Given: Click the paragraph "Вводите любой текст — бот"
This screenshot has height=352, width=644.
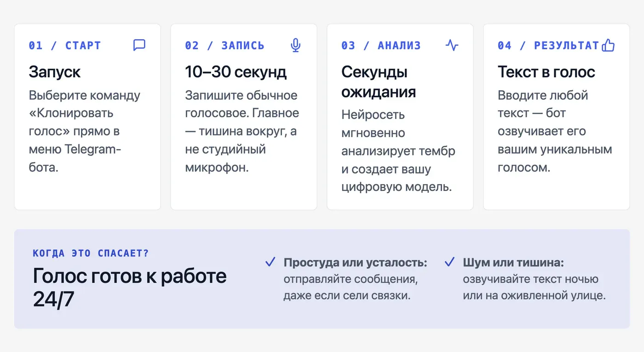Looking at the screenshot, I should 555,131.
